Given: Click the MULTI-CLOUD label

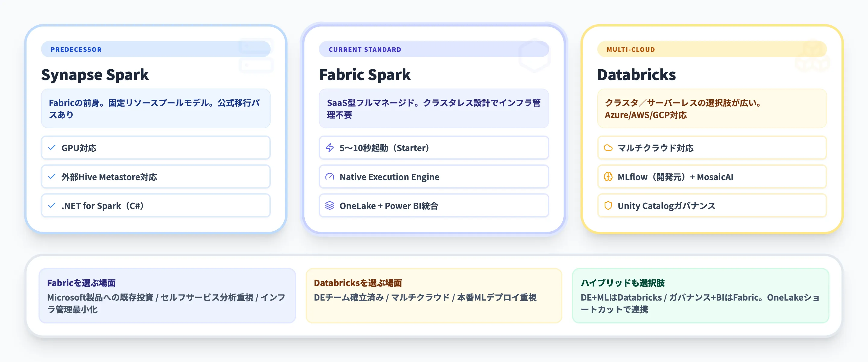Looking at the screenshot, I should pyautogui.click(x=631, y=49).
